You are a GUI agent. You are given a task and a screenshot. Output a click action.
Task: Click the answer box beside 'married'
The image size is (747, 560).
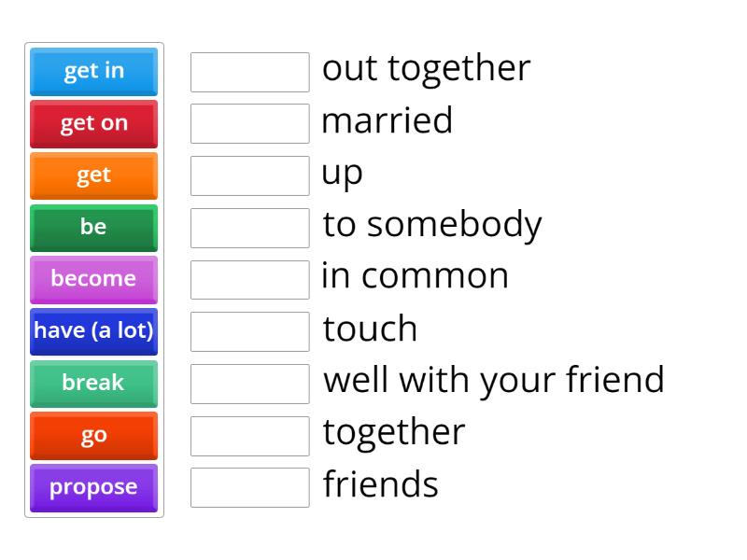tap(249, 123)
